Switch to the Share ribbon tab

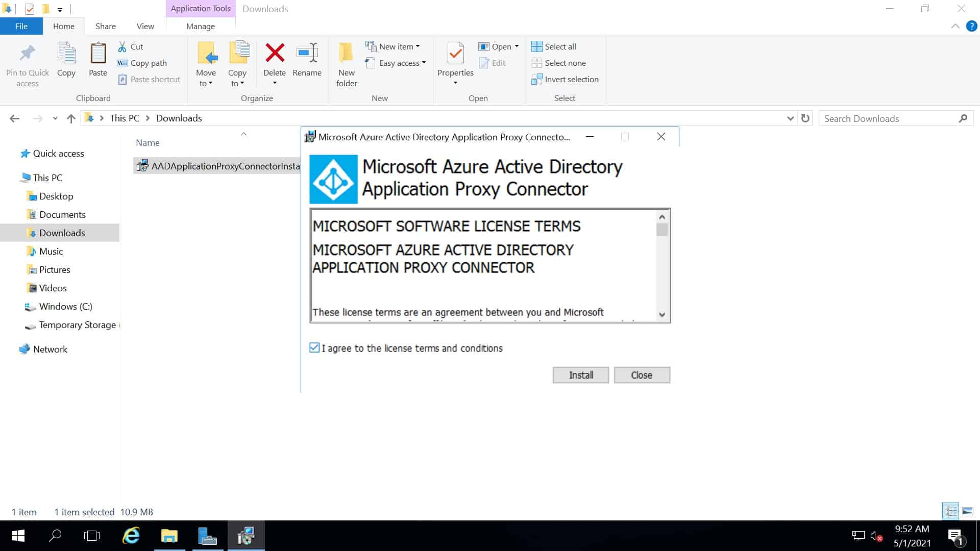(106, 26)
